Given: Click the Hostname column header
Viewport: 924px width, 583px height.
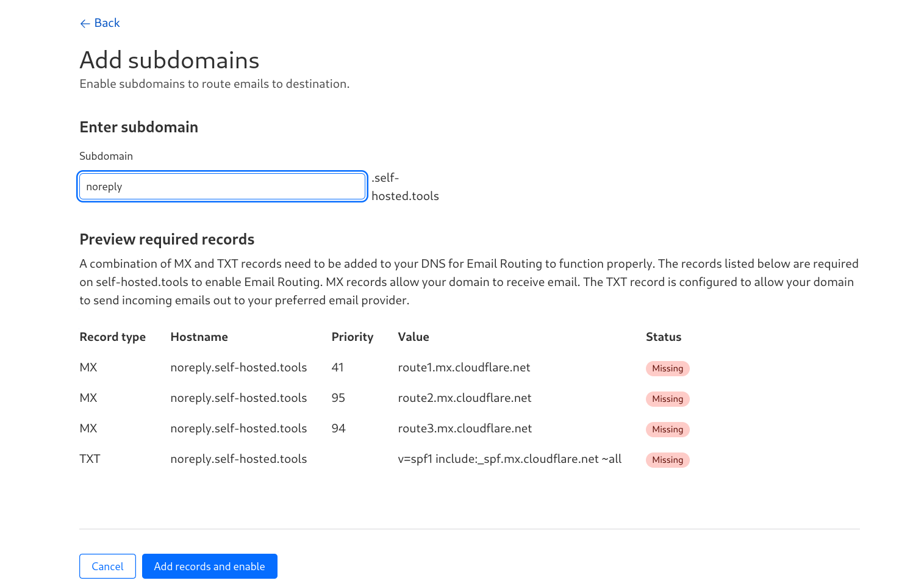Looking at the screenshot, I should pyautogui.click(x=199, y=337).
